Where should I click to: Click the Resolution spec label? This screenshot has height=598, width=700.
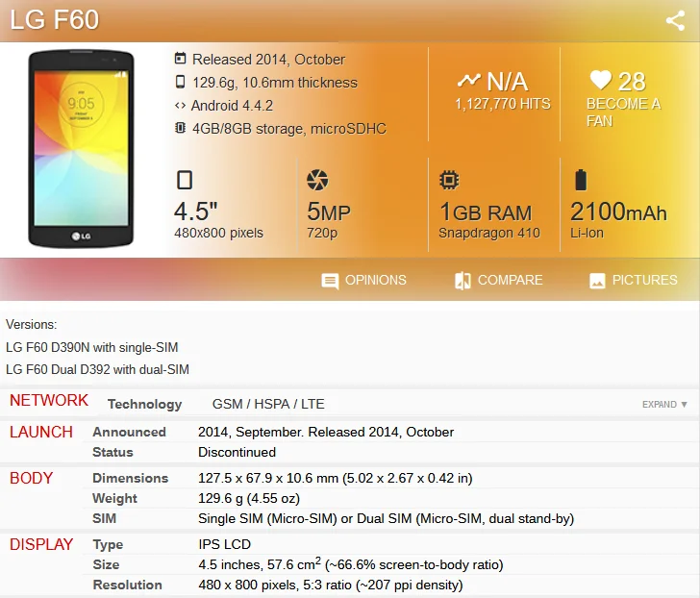click(x=127, y=585)
